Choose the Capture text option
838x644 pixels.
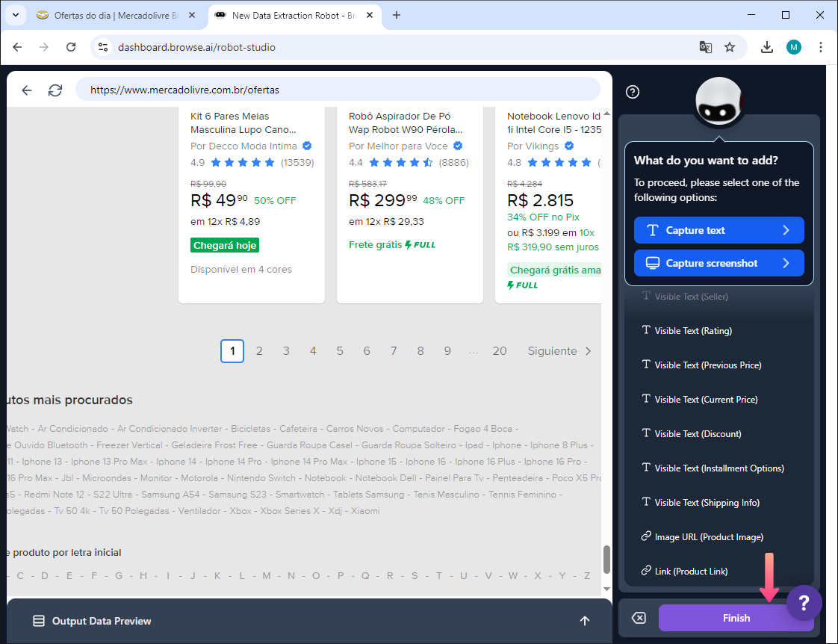[718, 230]
